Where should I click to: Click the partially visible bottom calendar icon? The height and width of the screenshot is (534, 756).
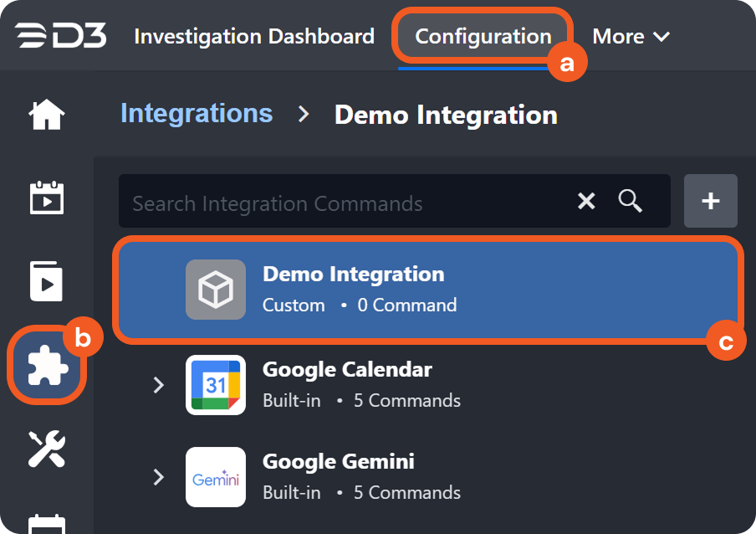[x=47, y=524]
